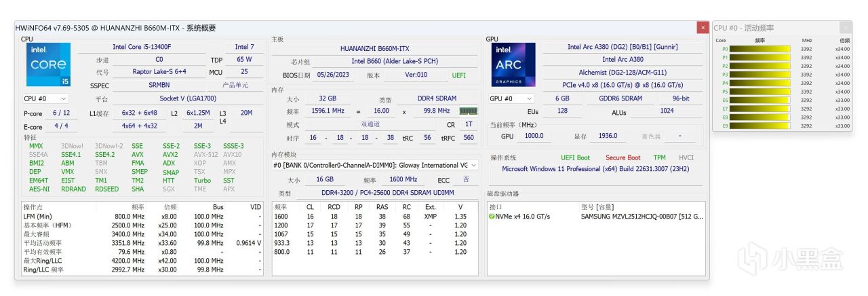Close the CPU #0 active frequency window
This screenshot has width=868, height=296.
pos(846,28)
